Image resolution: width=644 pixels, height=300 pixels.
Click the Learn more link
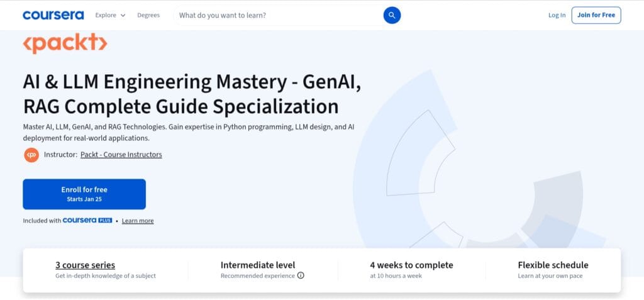point(138,221)
